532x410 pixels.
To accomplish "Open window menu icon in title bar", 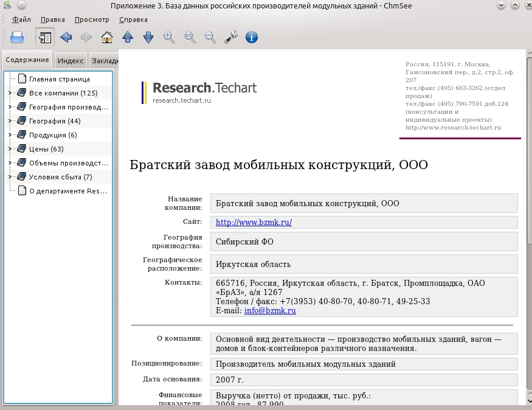I will point(7,5).
